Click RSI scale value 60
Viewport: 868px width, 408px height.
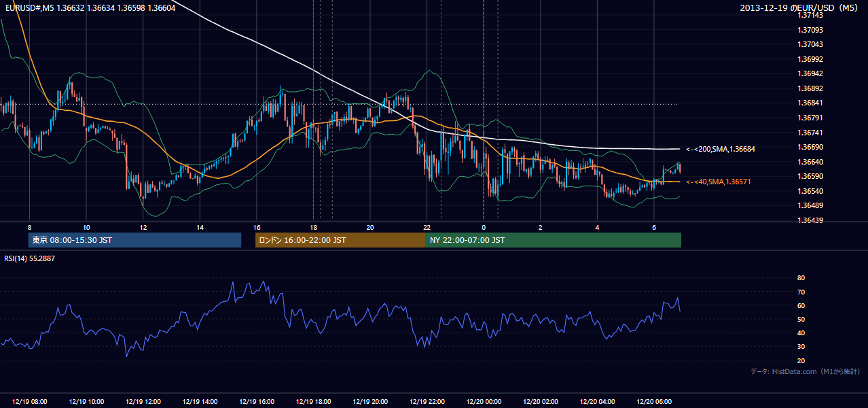pyautogui.click(x=801, y=305)
